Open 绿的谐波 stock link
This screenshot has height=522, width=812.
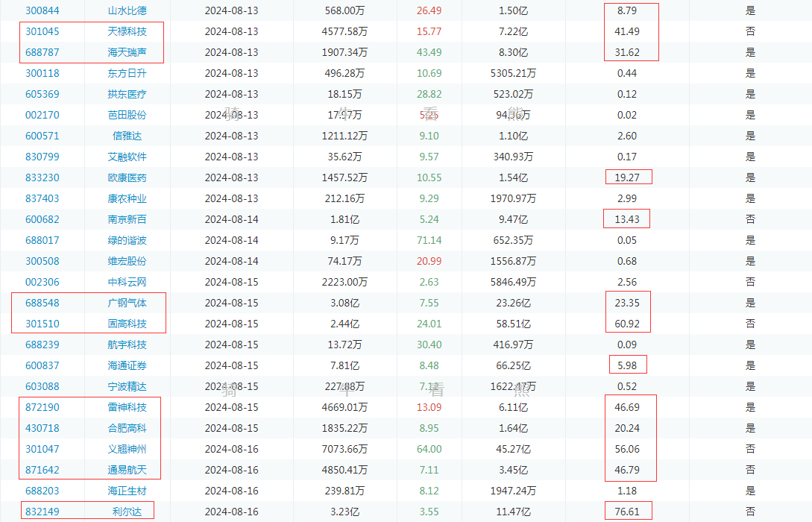(x=127, y=240)
